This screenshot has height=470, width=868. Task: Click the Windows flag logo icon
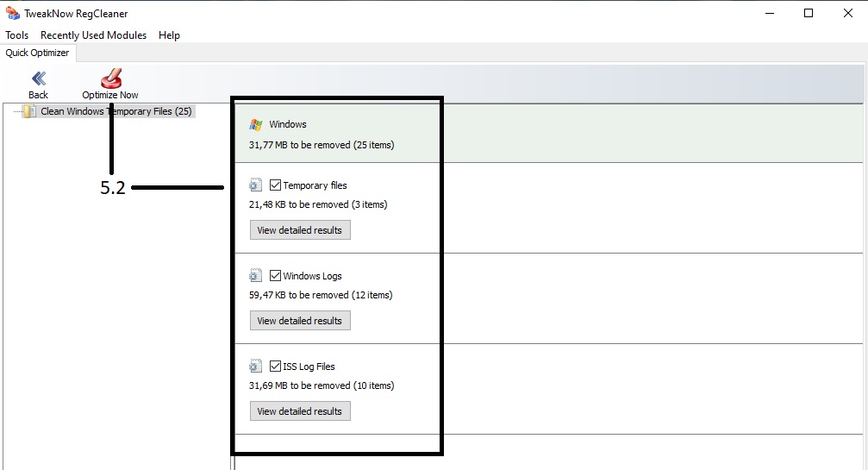(255, 124)
